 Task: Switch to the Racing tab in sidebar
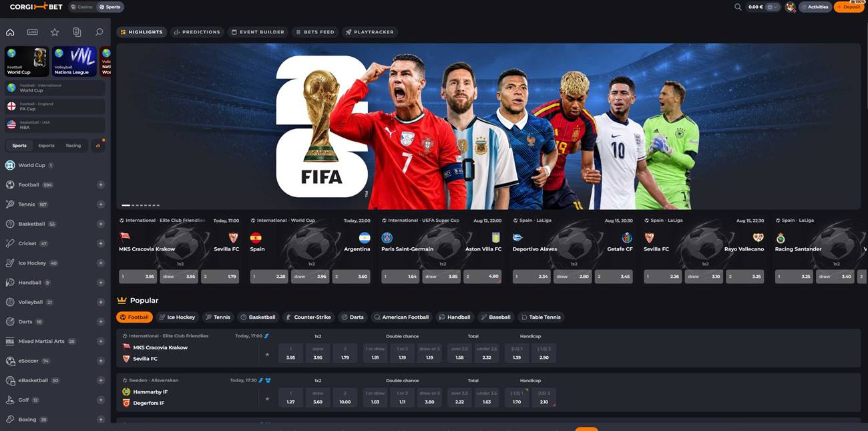click(x=73, y=146)
